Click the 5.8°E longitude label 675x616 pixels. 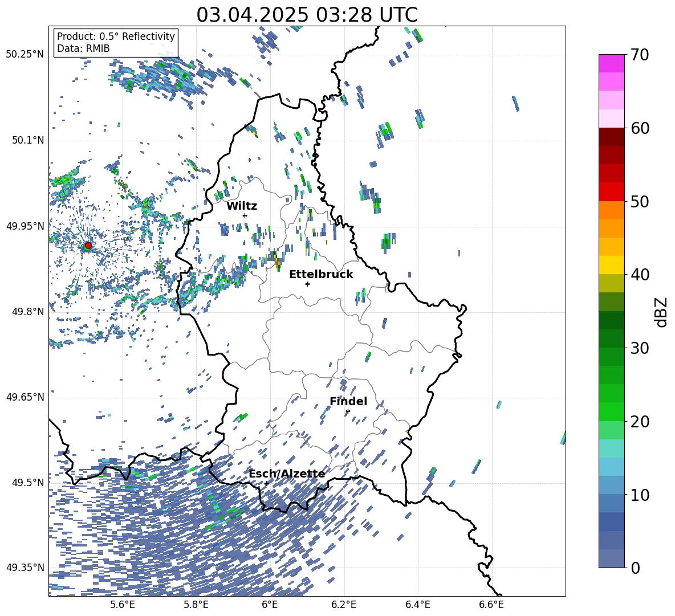point(196,605)
